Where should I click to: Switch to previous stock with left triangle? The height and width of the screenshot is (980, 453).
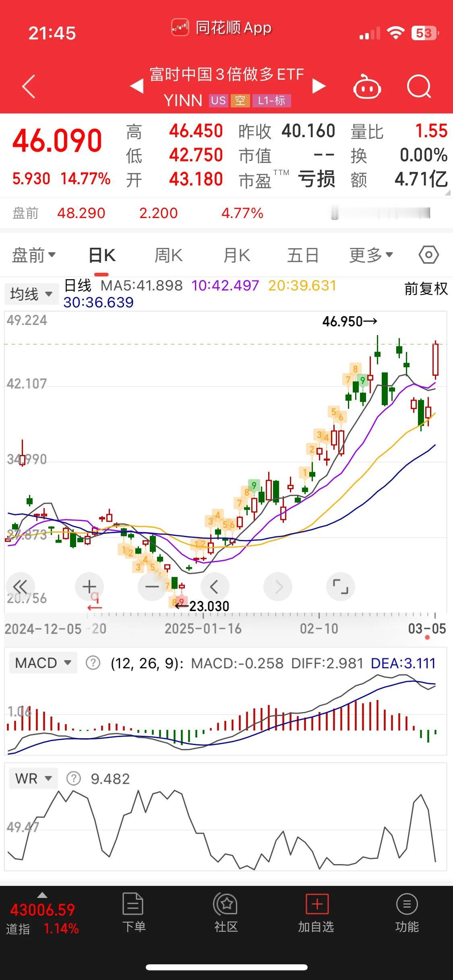click(x=137, y=86)
